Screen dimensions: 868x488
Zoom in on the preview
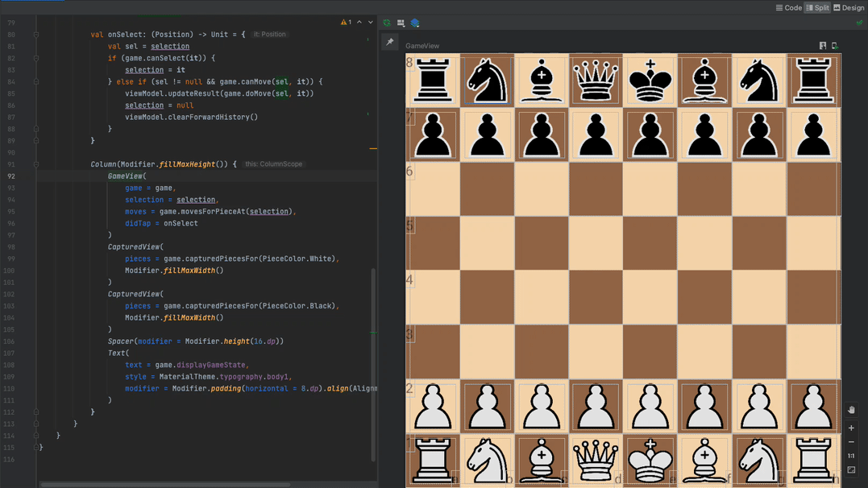tap(851, 428)
